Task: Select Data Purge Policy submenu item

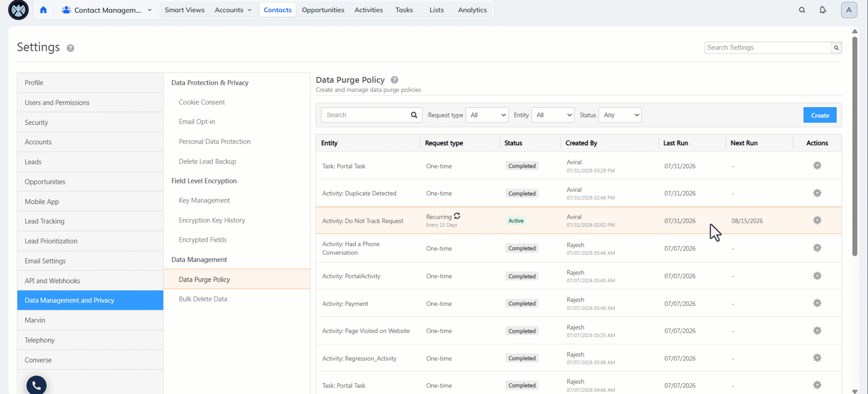Action: [237, 279]
